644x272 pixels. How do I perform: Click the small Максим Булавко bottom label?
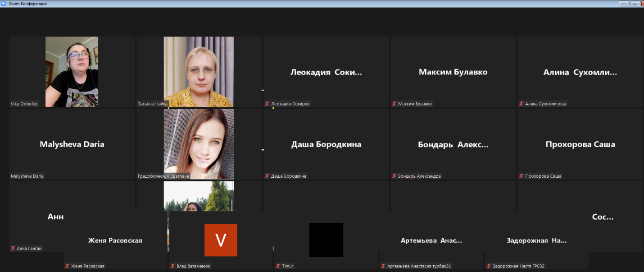(x=415, y=104)
